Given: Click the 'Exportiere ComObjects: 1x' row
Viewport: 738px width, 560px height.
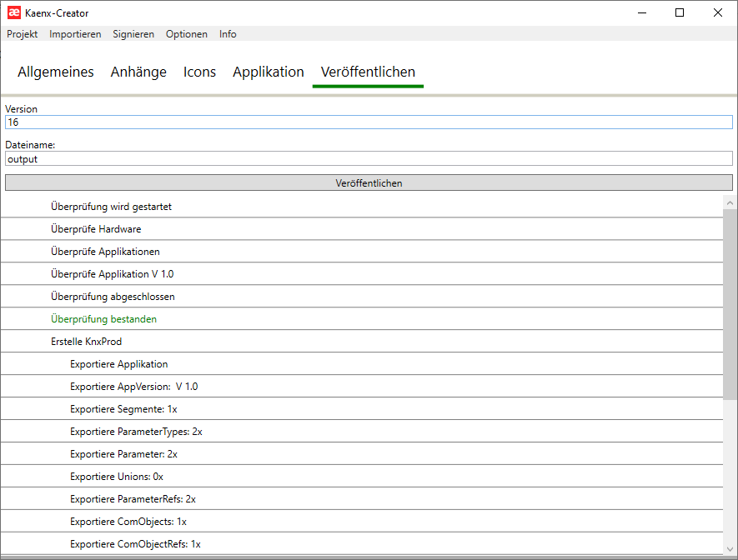Looking at the screenshot, I should tap(128, 522).
